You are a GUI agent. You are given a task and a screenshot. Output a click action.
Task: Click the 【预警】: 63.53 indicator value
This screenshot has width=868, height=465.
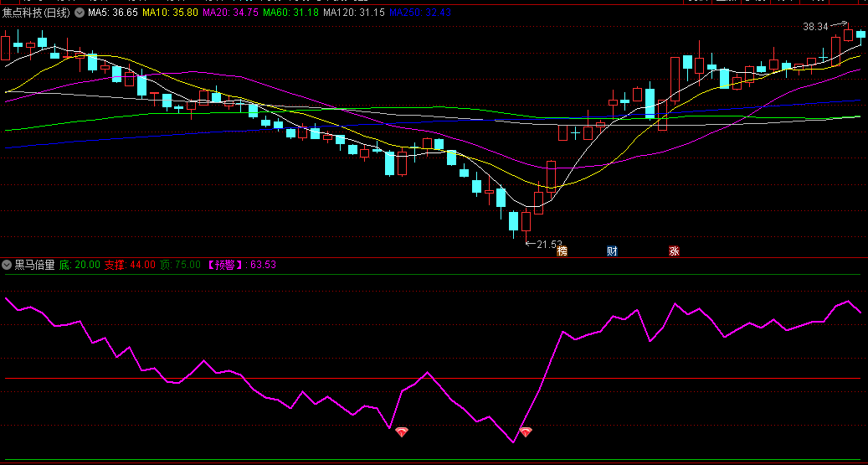(x=241, y=265)
